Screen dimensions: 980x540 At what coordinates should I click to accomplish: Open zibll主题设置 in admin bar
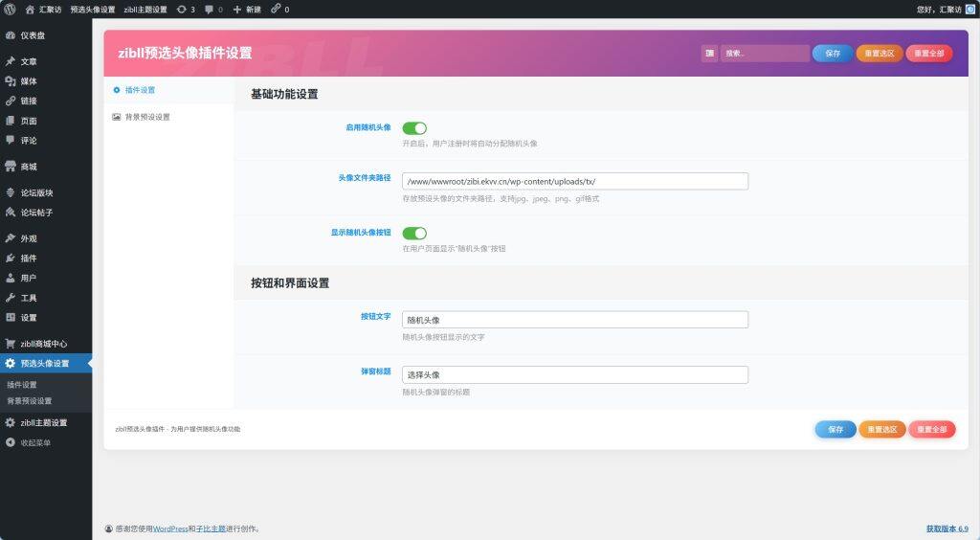point(145,10)
